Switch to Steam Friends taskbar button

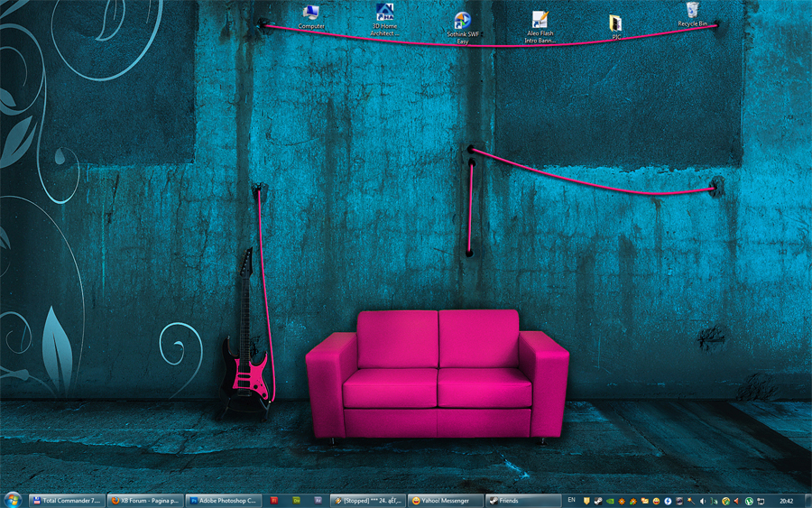click(523, 501)
